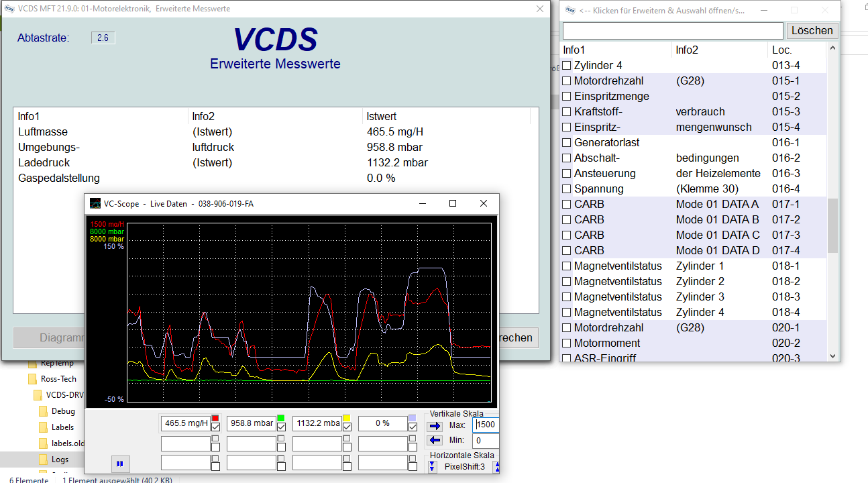Enable the Einspritzmenge checkbox
Viewport: 868px width, 483px height.
[567, 97]
